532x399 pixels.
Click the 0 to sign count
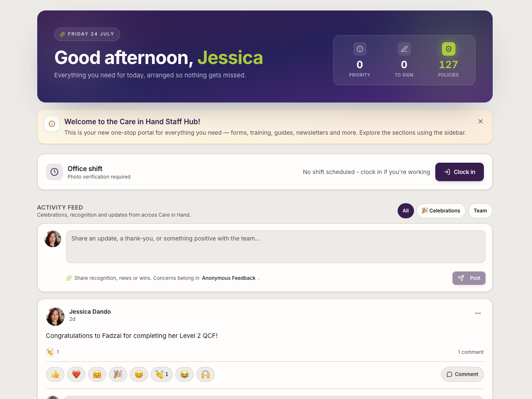pos(404,65)
